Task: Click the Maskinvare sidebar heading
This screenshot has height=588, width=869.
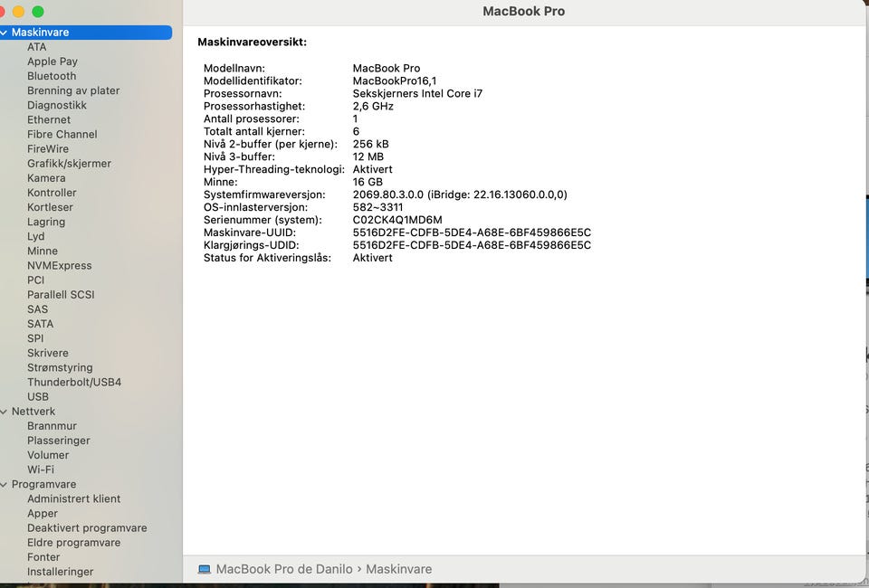Action: [40, 33]
